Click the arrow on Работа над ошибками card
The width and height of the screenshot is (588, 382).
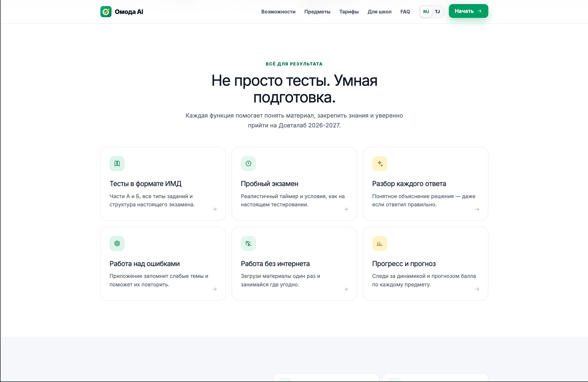[x=215, y=289]
